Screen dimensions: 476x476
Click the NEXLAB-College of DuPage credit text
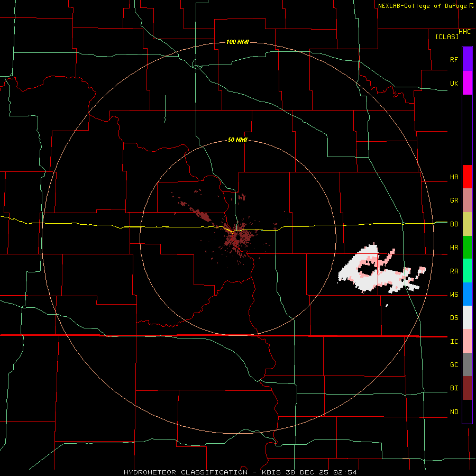click(424, 6)
